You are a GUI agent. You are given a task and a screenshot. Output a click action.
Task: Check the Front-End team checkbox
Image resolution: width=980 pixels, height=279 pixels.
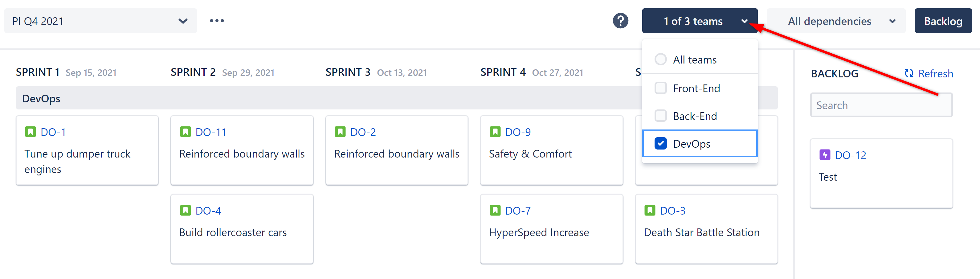[x=660, y=88]
